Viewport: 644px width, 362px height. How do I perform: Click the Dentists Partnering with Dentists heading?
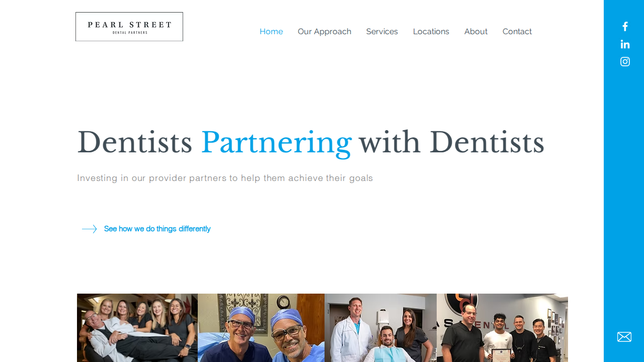pos(310,143)
